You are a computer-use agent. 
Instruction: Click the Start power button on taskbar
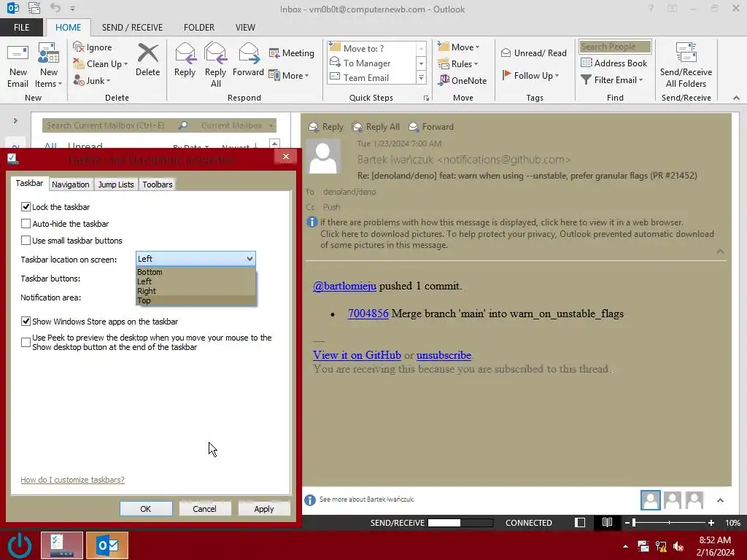click(x=20, y=545)
